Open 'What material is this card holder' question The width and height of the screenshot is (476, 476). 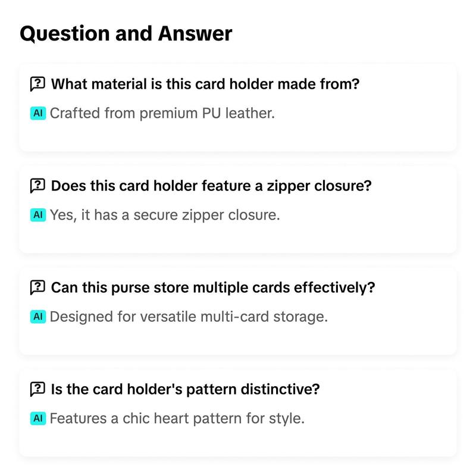pos(205,84)
